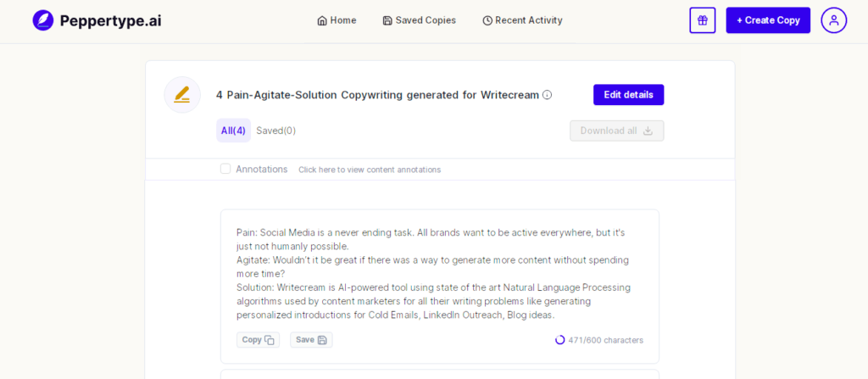Switch to the All(4) tab
868x379 pixels.
point(233,131)
